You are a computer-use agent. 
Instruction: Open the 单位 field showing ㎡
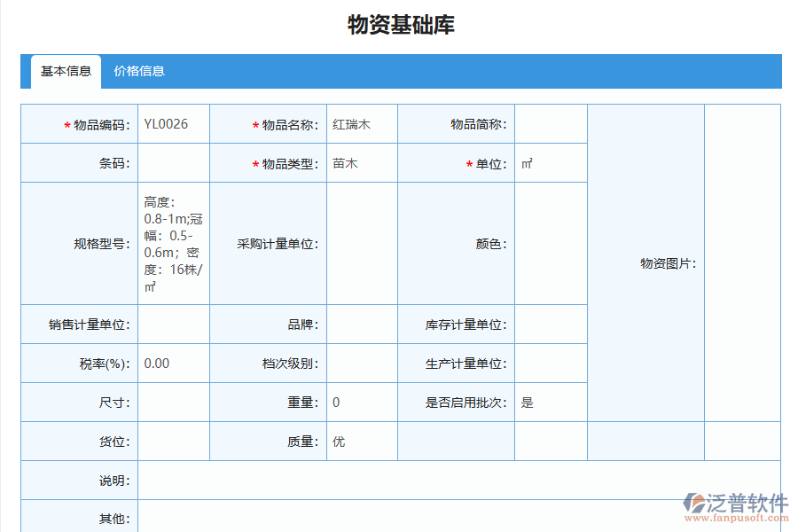(551, 163)
